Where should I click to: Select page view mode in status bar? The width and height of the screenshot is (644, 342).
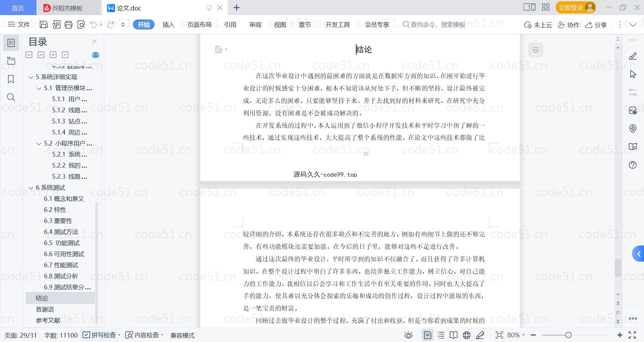point(428,335)
